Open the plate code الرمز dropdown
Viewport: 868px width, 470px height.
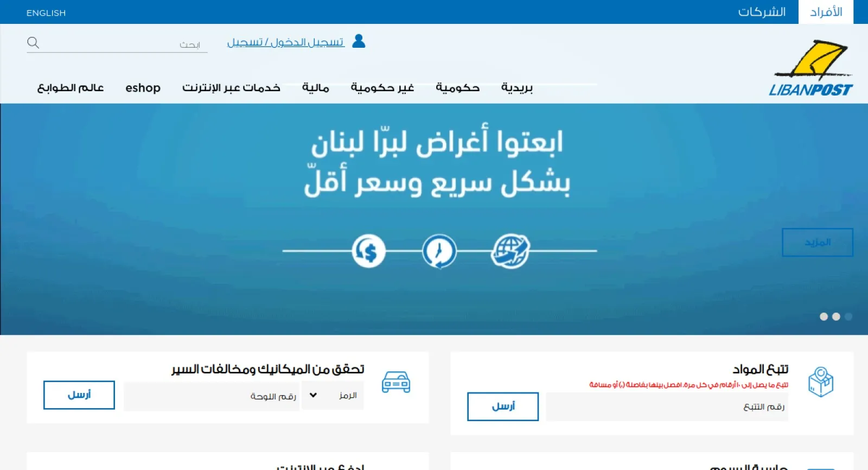[332, 396]
